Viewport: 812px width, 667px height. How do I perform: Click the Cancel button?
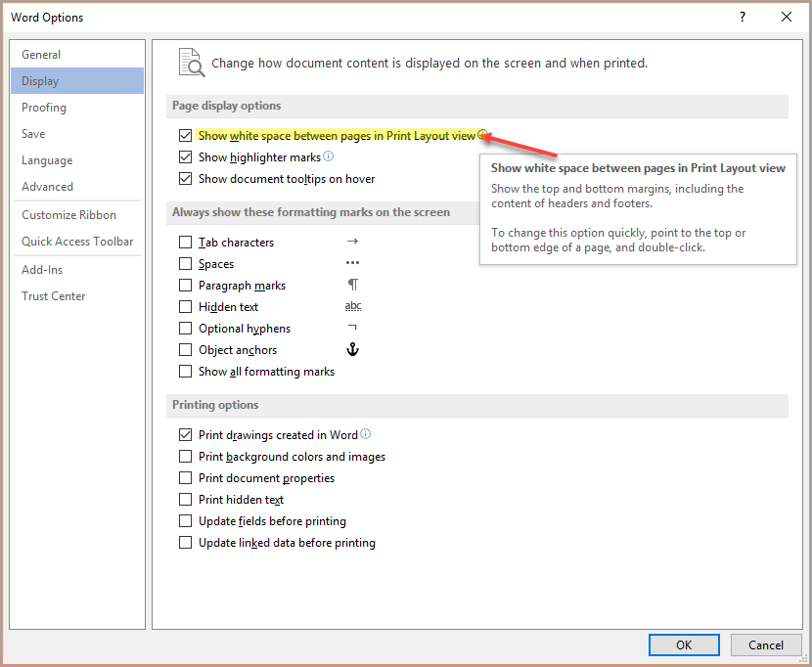[x=766, y=645]
